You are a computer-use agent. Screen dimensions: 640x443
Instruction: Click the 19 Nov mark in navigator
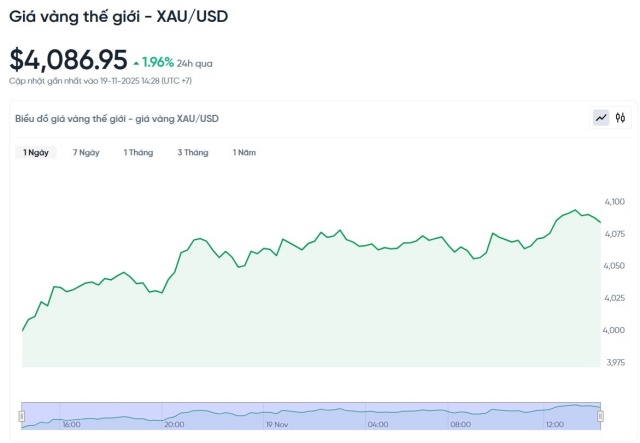point(276,424)
